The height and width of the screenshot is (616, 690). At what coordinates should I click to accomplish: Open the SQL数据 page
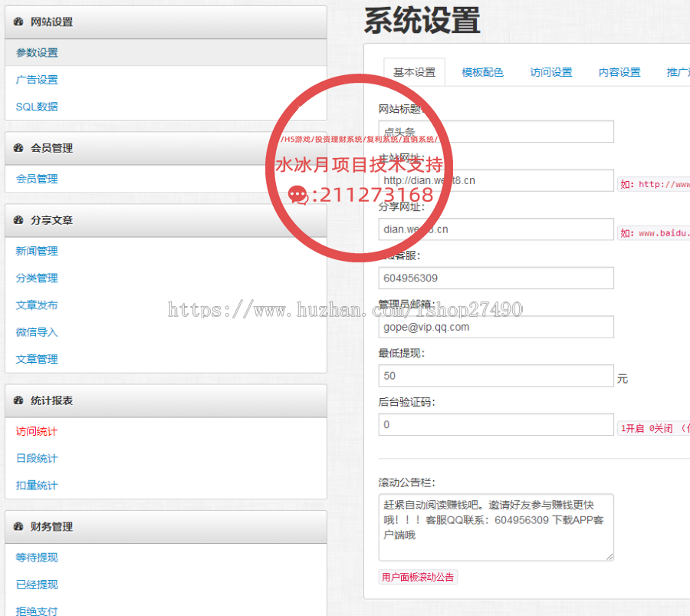point(34,106)
